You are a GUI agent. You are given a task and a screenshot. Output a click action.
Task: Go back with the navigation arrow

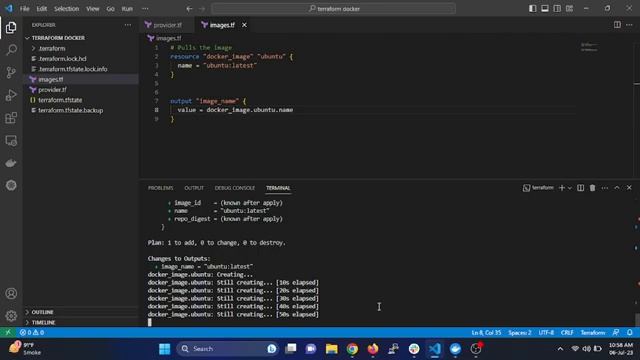189,9
